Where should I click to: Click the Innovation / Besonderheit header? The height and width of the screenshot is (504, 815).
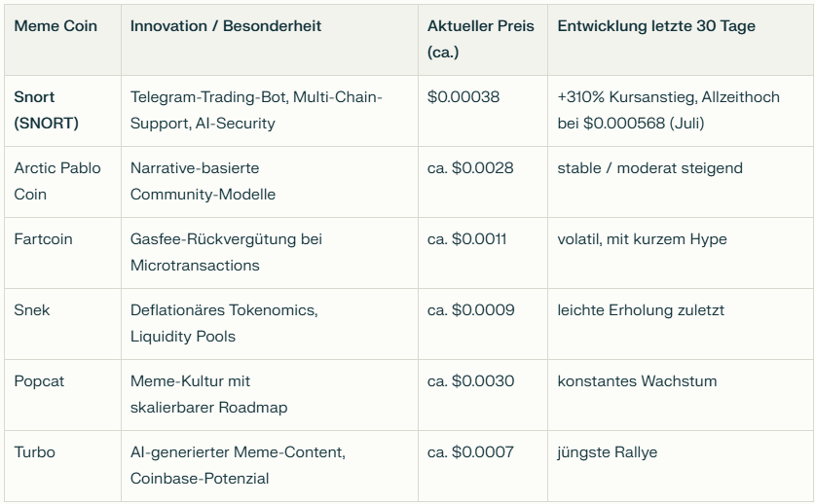(x=226, y=26)
